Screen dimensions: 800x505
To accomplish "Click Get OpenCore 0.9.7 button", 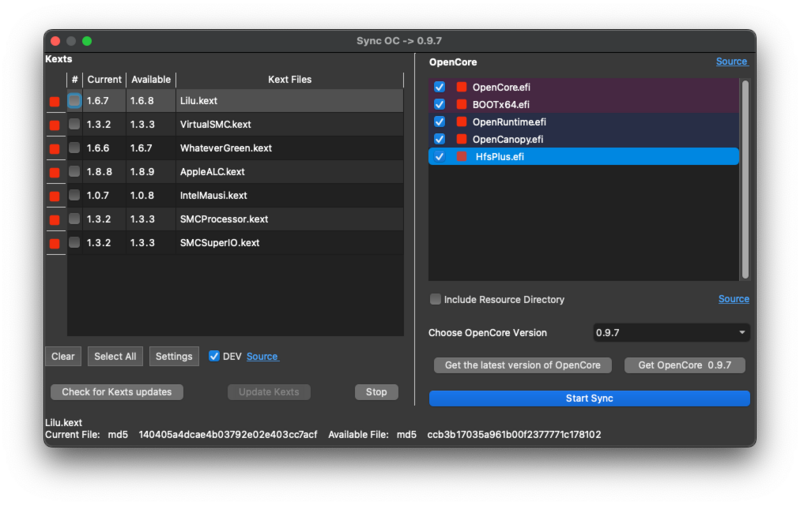I will click(685, 365).
